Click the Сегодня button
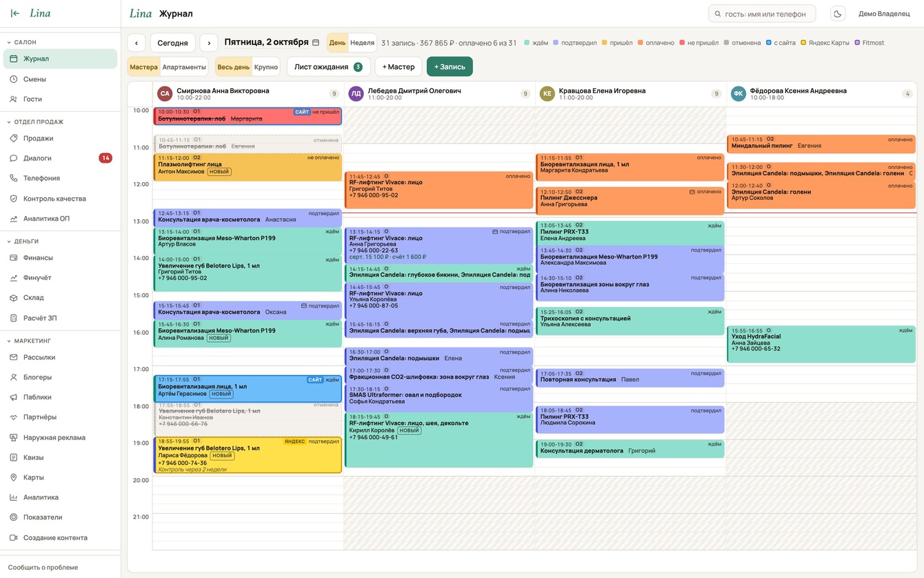The width and height of the screenshot is (924, 578). [172, 43]
